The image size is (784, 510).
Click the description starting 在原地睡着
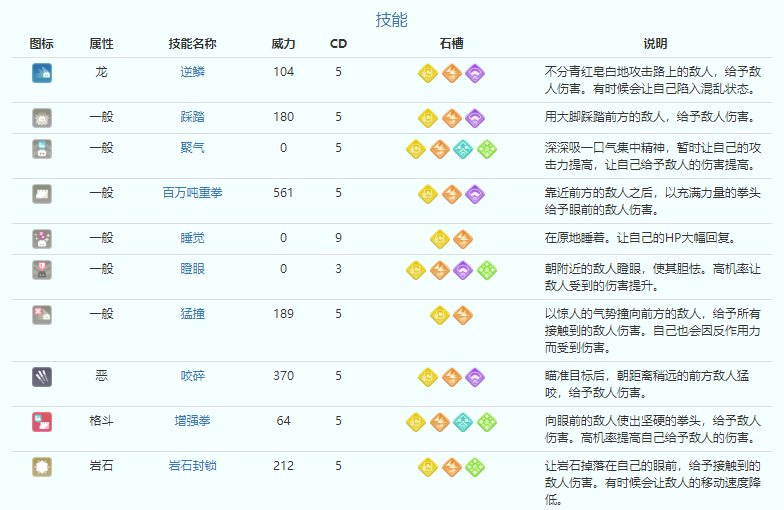tap(640, 238)
